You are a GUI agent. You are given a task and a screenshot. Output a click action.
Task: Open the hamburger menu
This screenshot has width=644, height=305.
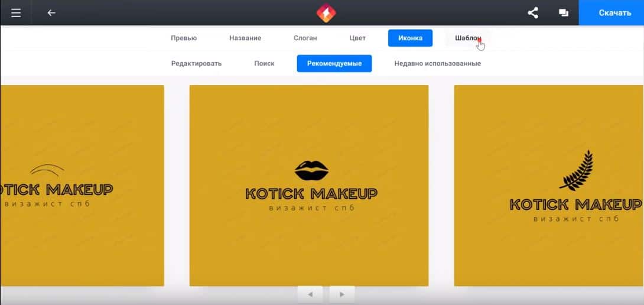click(16, 12)
